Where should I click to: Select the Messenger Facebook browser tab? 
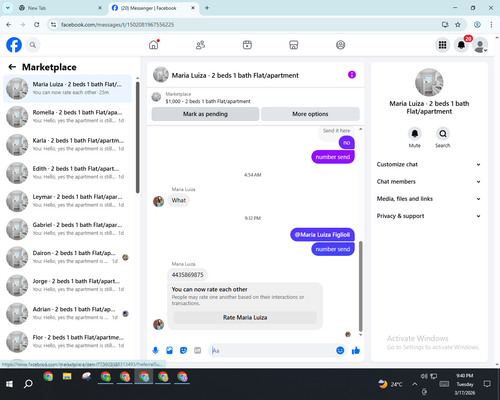(153, 8)
